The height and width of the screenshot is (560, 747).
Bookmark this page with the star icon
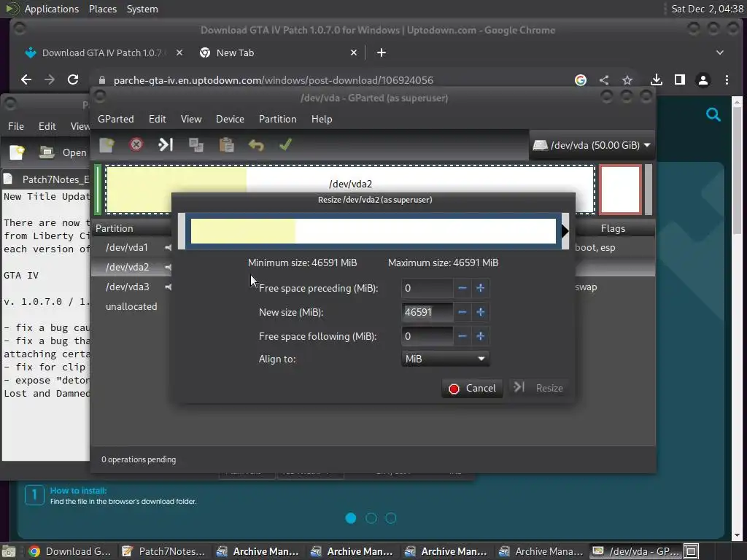click(x=627, y=80)
